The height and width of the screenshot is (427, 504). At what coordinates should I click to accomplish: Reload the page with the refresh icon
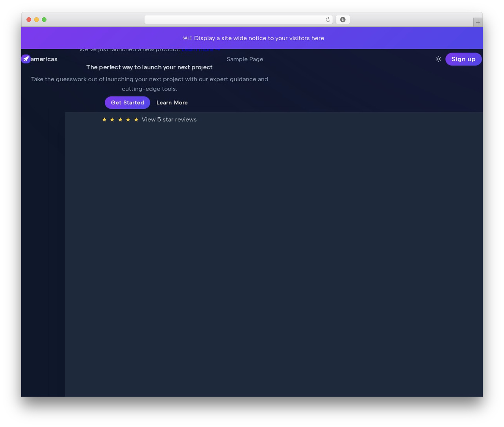pos(328,20)
